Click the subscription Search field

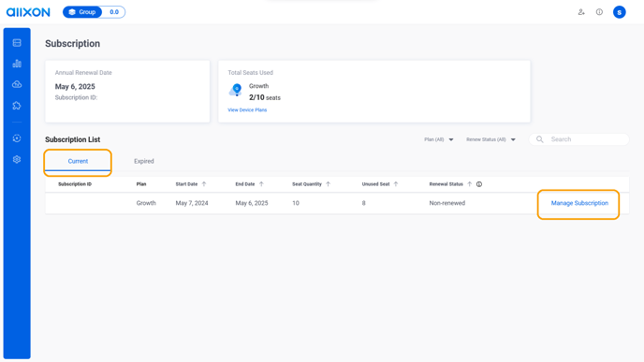click(x=579, y=139)
